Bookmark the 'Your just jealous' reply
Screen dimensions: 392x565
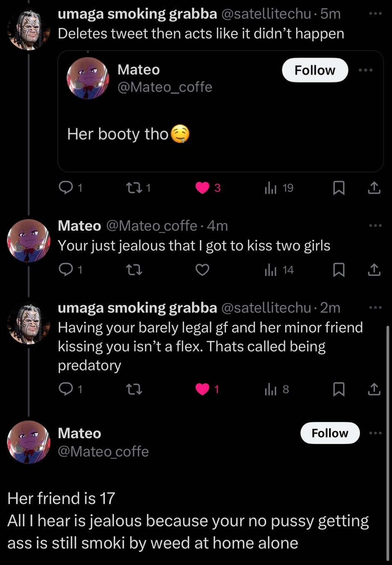point(339,270)
